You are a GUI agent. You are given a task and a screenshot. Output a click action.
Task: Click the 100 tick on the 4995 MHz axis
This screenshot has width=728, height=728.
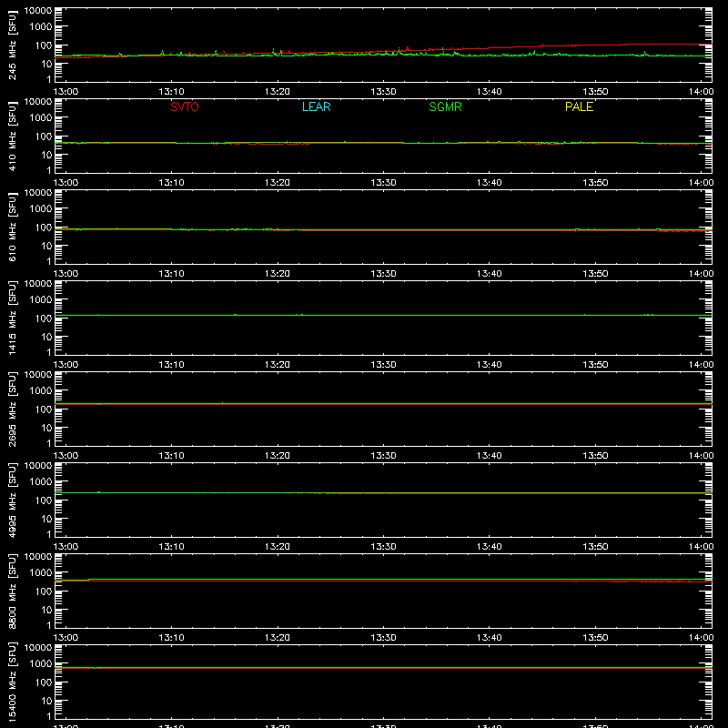click(x=44, y=500)
